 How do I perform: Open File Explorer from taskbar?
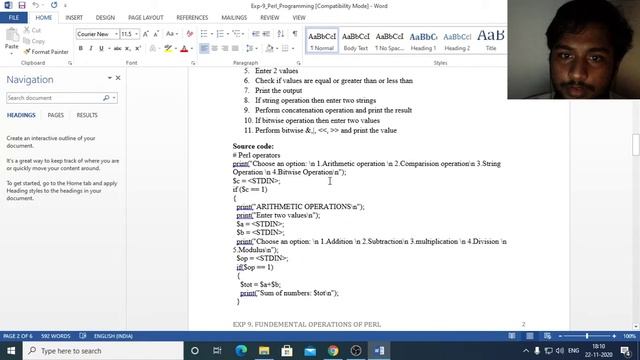point(264,351)
